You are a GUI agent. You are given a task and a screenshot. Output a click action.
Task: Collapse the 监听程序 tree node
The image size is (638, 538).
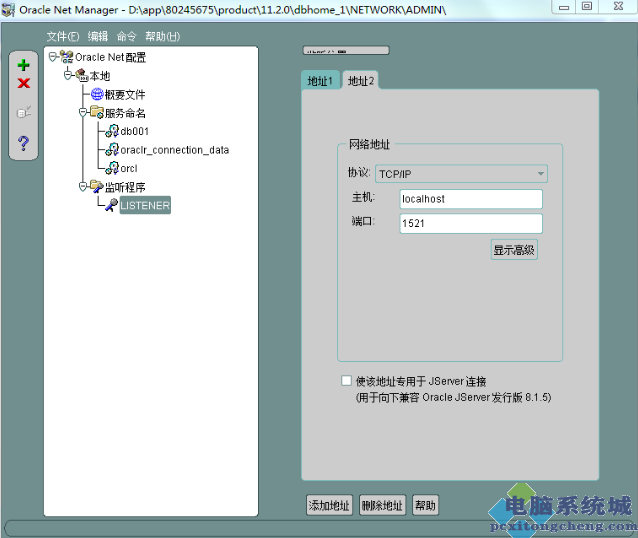coord(83,187)
